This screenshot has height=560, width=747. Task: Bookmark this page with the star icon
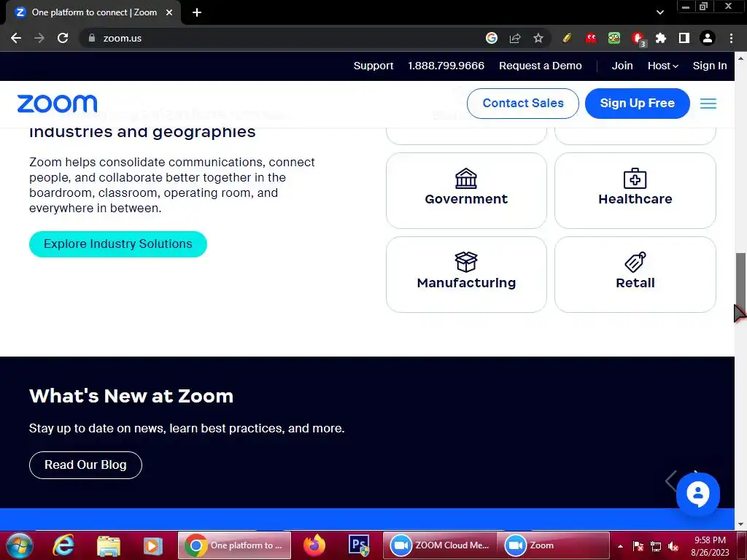[x=538, y=38]
